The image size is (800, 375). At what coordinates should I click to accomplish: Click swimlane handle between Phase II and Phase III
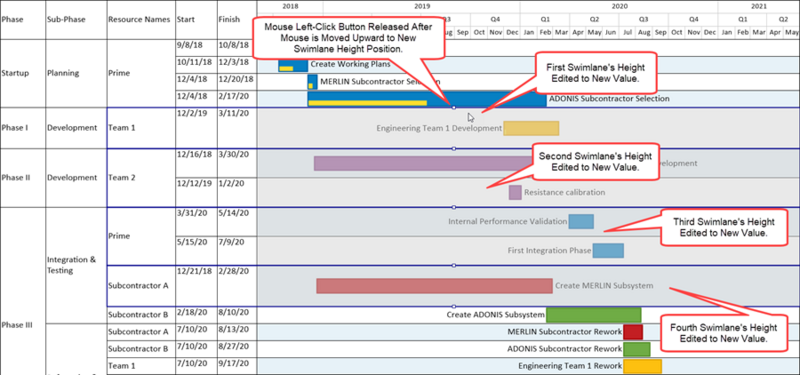(454, 207)
